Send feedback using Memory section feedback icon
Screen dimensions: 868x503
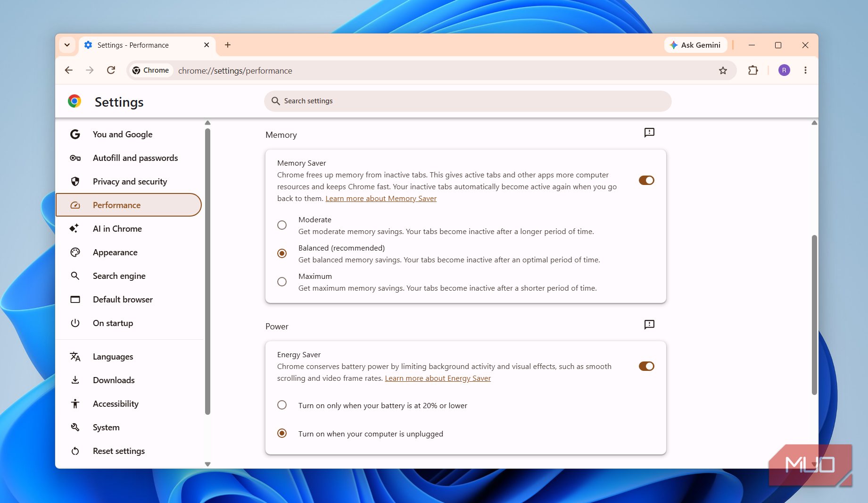(x=649, y=133)
